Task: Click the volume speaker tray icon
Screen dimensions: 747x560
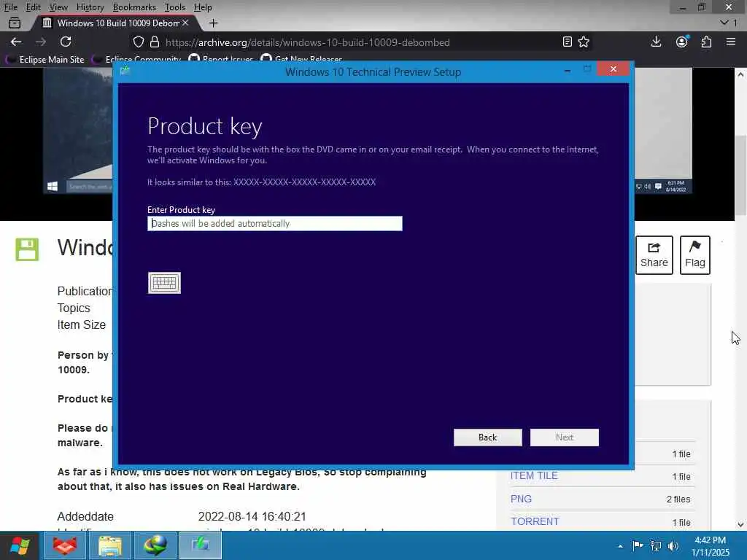Action: point(673,545)
